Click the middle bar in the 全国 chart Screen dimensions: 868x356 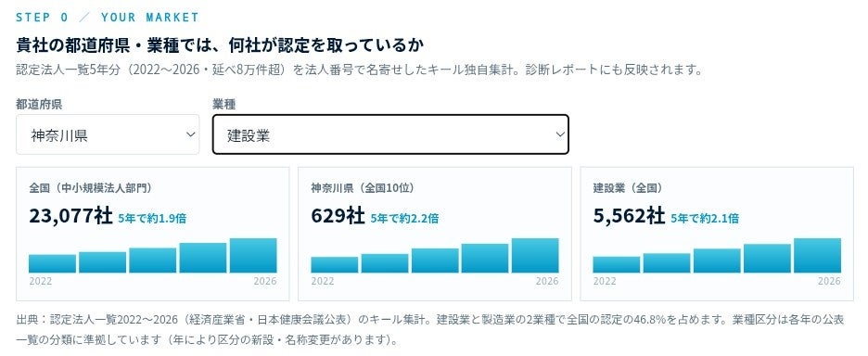(x=153, y=261)
